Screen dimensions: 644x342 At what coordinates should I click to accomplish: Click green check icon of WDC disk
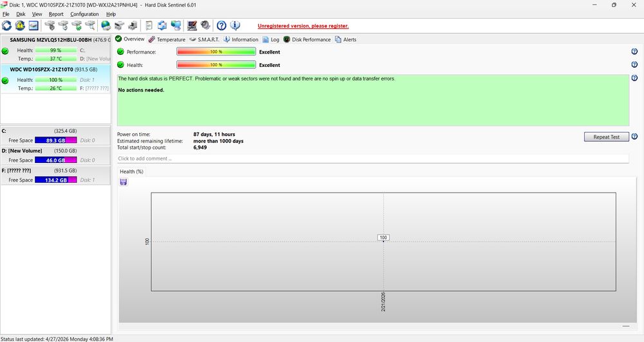click(5, 81)
